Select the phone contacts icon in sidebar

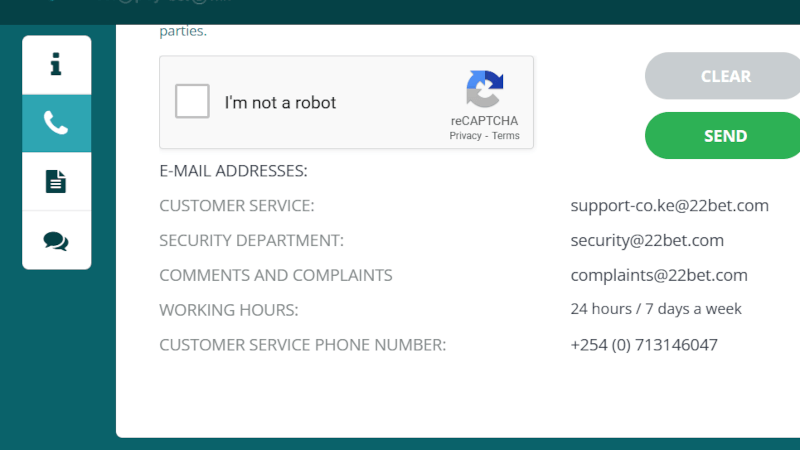click(x=57, y=123)
